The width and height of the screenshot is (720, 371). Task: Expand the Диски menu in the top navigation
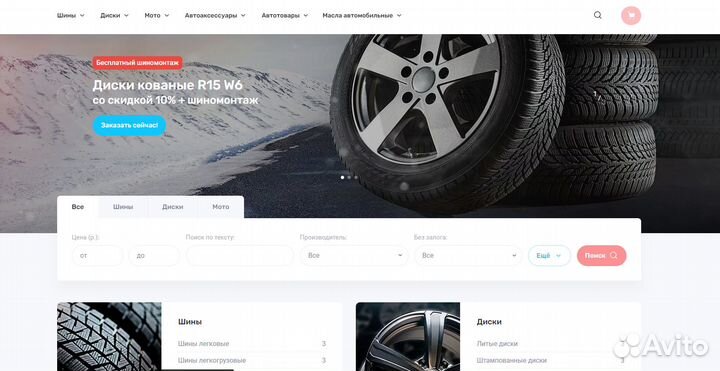point(114,15)
